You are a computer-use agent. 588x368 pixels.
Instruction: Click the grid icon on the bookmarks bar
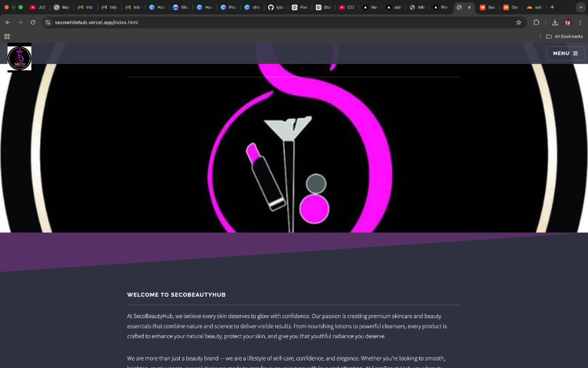pyautogui.click(x=7, y=36)
